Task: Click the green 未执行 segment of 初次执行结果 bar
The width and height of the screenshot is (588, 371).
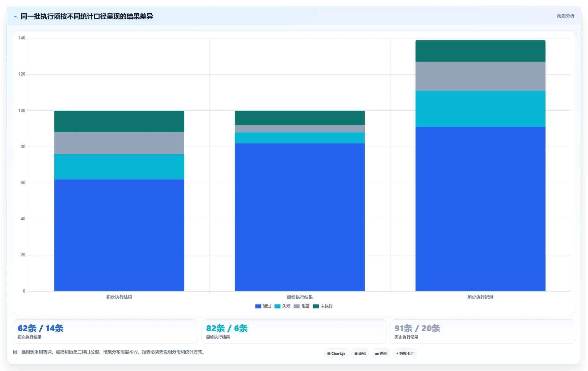Action: click(x=119, y=122)
